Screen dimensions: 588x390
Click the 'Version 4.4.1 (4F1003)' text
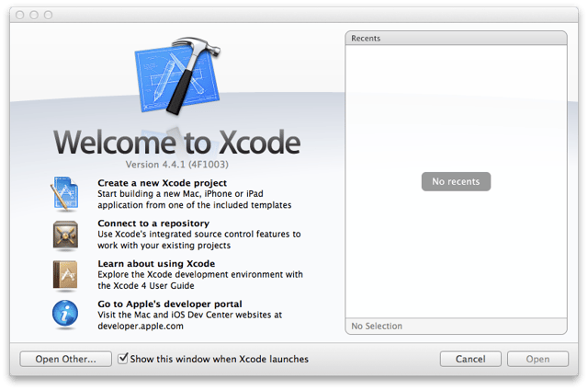point(177,165)
